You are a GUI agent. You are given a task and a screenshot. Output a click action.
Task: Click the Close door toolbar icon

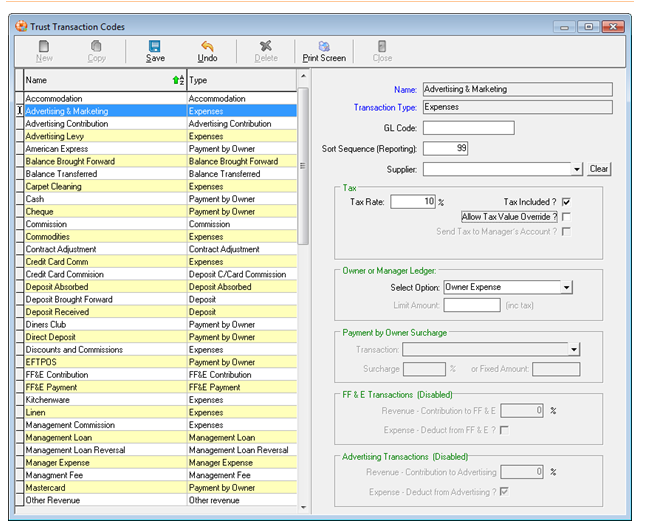382,46
